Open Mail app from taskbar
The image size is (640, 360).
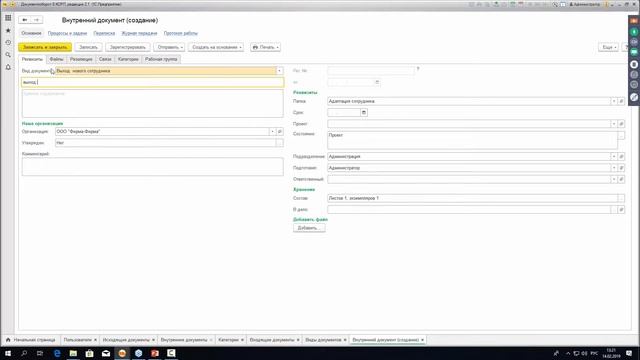point(106,353)
